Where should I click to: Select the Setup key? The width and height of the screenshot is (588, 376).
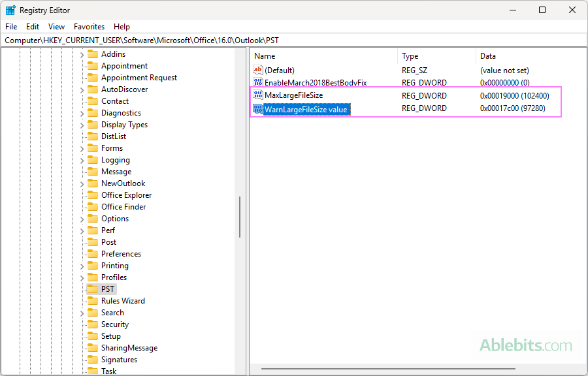[x=110, y=336]
